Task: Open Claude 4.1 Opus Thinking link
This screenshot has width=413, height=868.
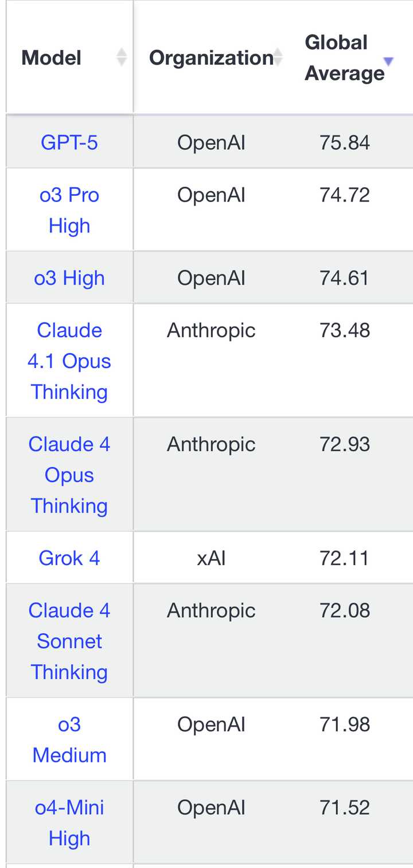Action: tap(69, 361)
